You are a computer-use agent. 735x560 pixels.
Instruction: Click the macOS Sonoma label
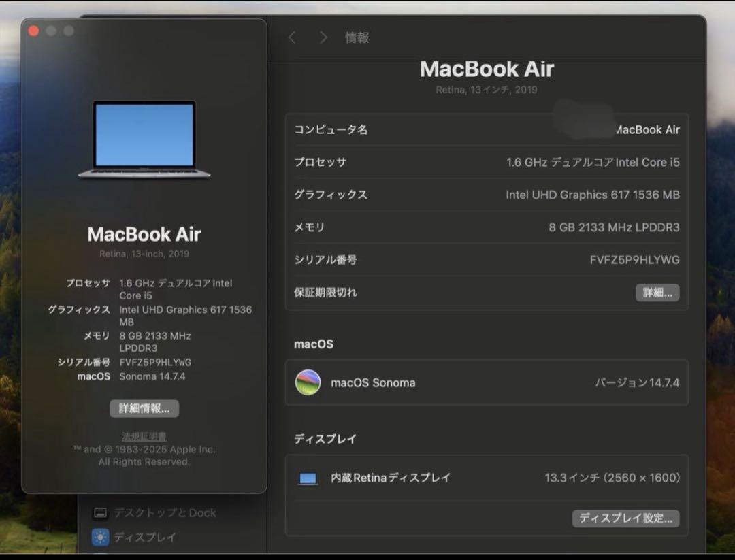point(373,383)
